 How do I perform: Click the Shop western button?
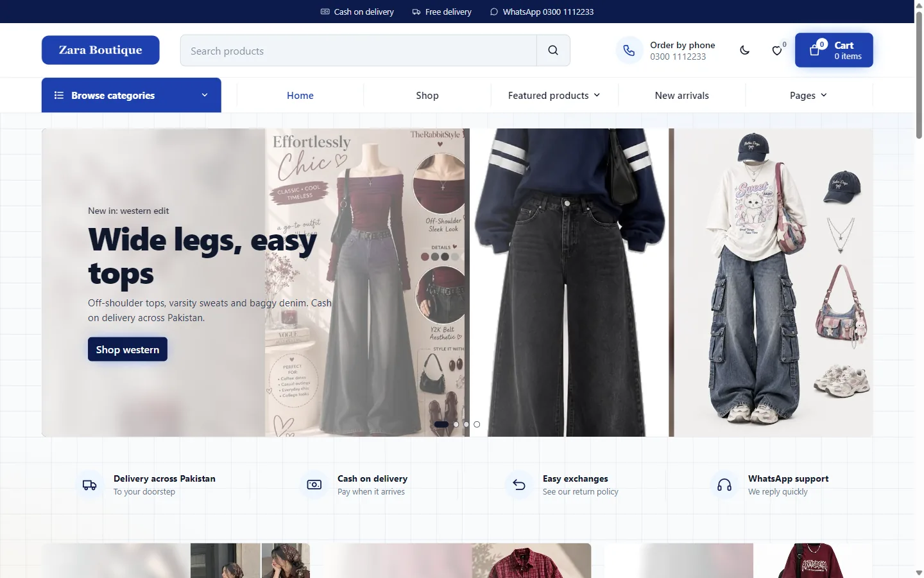click(x=128, y=349)
